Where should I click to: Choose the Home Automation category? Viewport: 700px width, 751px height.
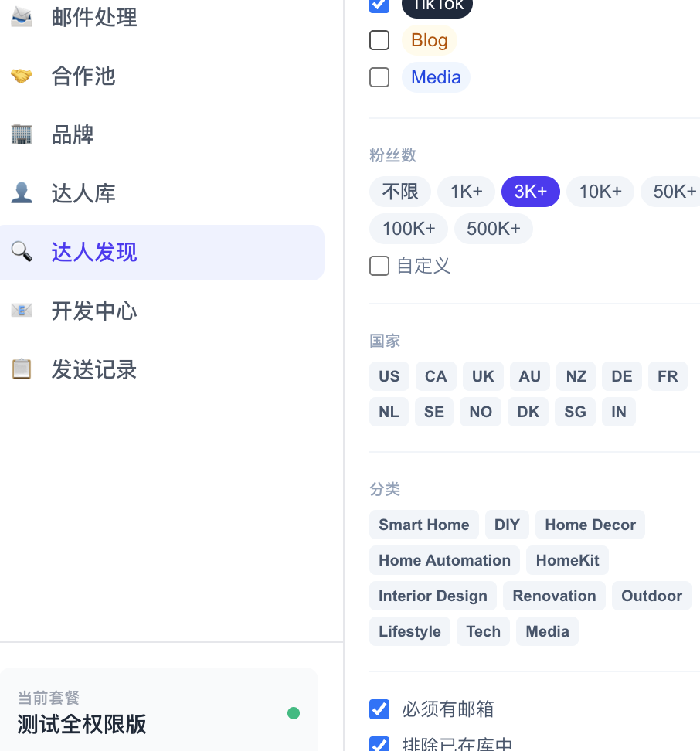[444, 560]
